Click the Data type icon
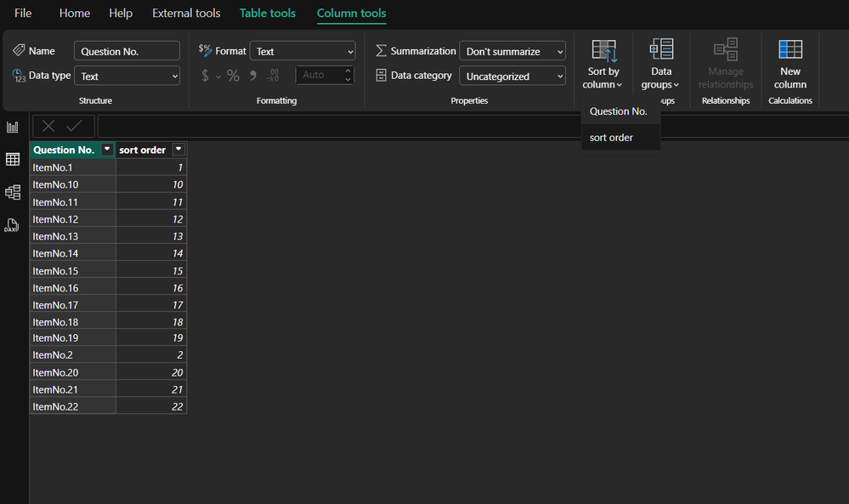 (19, 76)
